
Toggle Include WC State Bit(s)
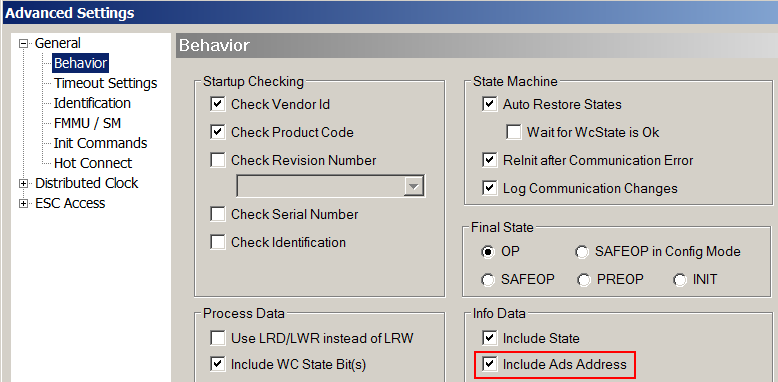[217, 365]
